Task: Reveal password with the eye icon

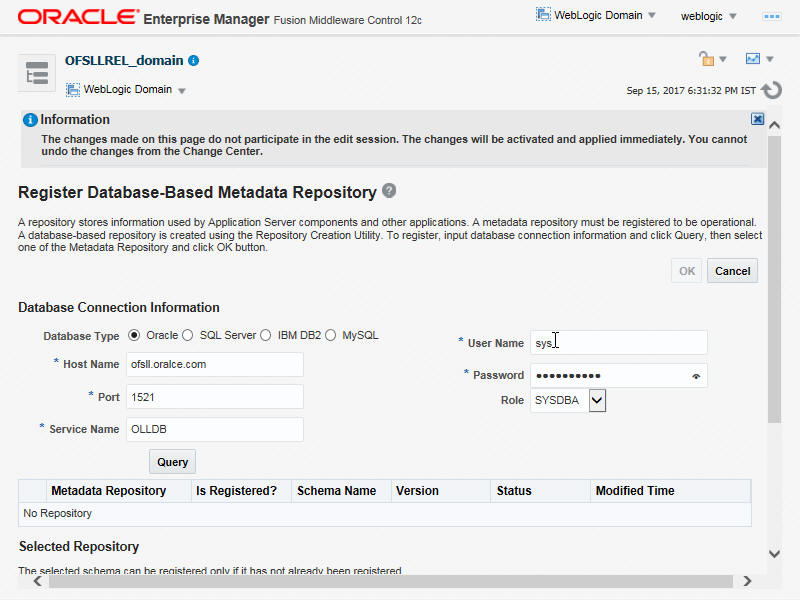Action: 696,376
